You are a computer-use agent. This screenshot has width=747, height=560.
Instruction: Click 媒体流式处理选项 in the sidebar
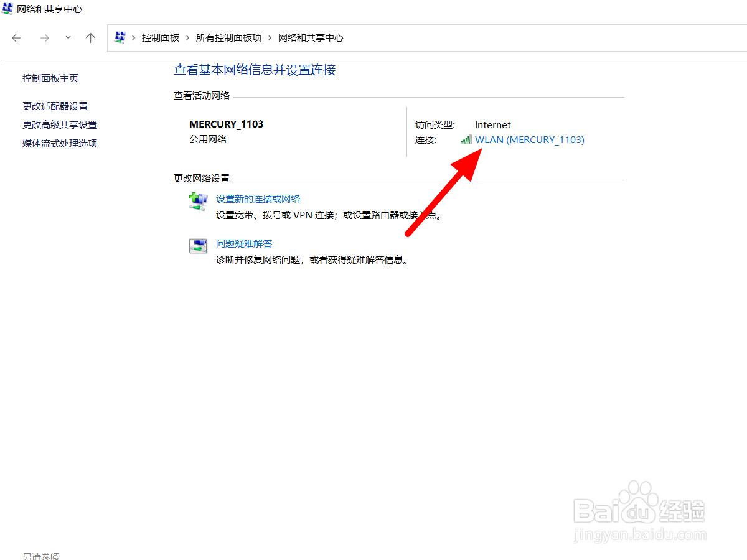59,142
